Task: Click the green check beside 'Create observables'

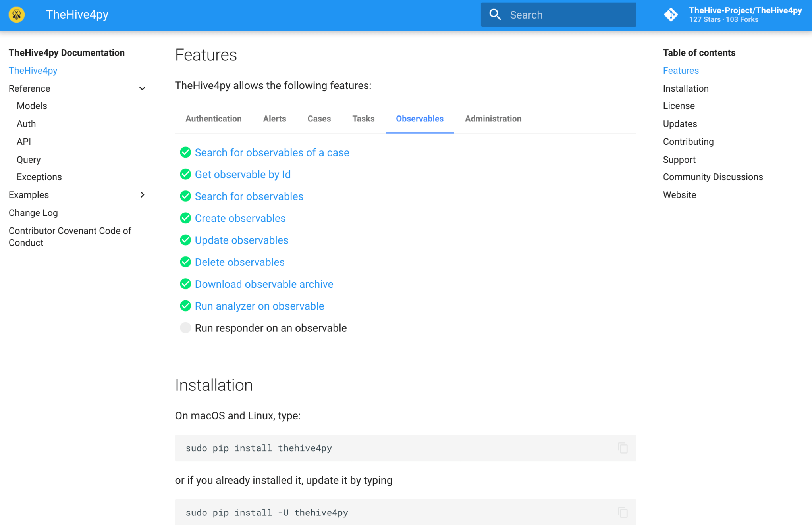Action: coord(185,218)
